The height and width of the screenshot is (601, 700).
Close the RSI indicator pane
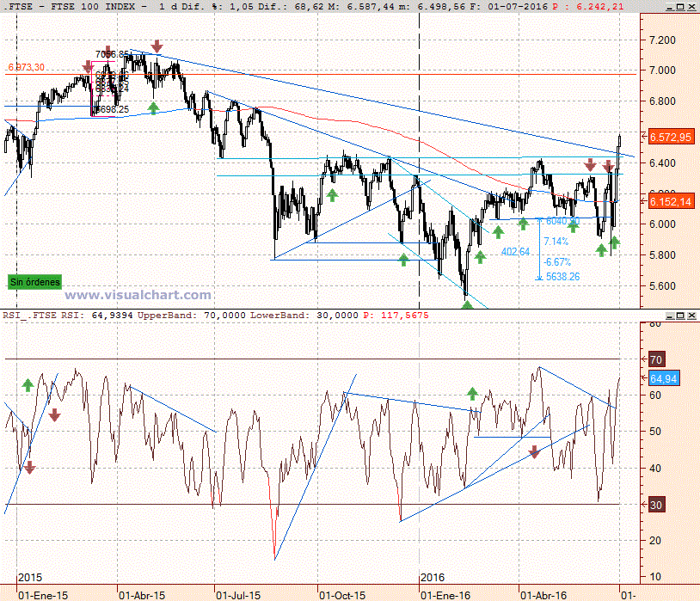[691, 316]
